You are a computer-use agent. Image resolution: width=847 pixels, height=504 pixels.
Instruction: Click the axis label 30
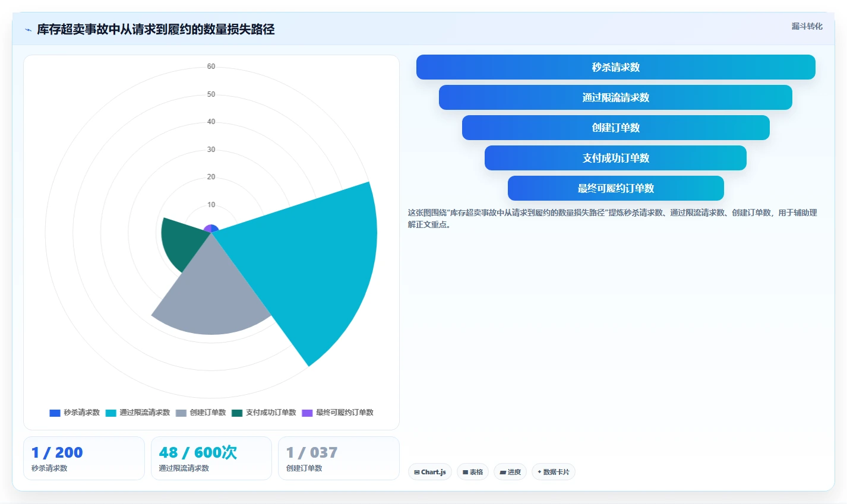tap(211, 150)
